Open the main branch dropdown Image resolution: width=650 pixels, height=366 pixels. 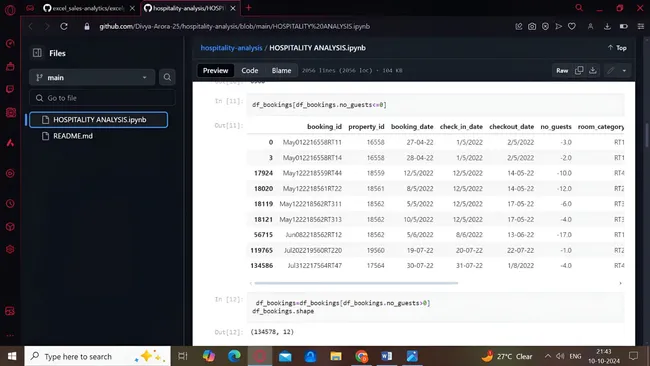coord(92,78)
